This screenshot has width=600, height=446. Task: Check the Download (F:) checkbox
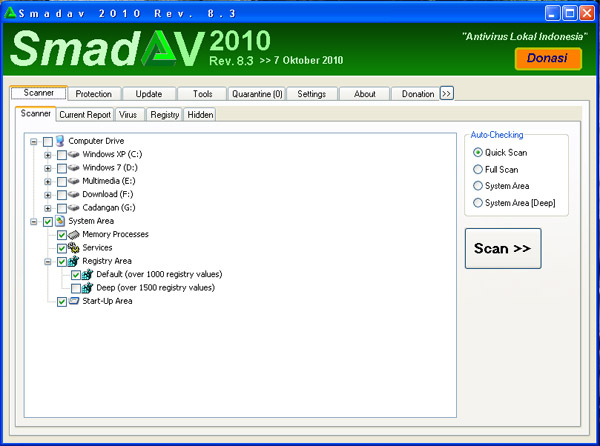(x=62, y=195)
